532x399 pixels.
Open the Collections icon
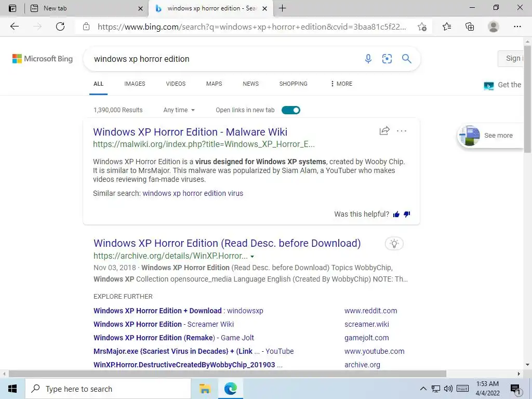point(470,26)
